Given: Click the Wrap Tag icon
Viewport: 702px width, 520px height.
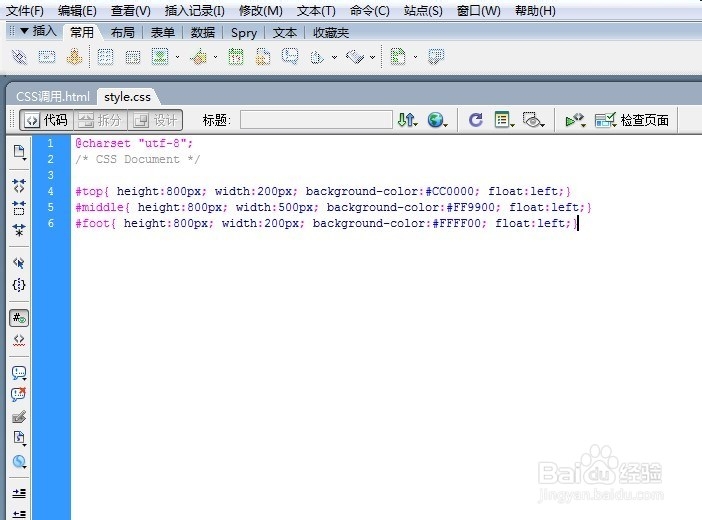Looking at the screenshot, I should [x=19, y=417].
